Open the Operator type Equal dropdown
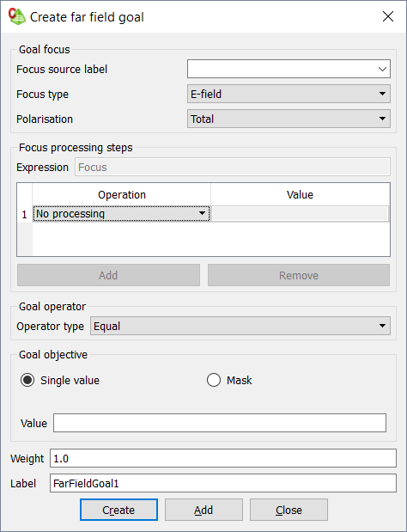 [x=240, y=326]
